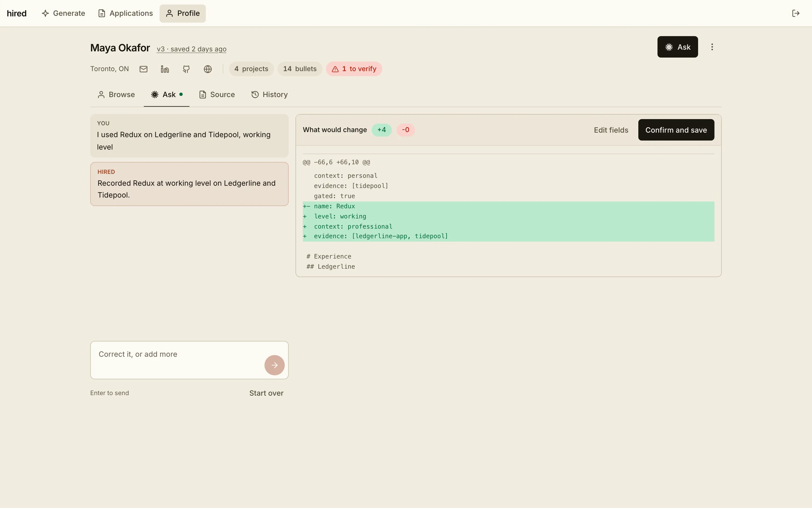Click the hired logo

[16, 14]
